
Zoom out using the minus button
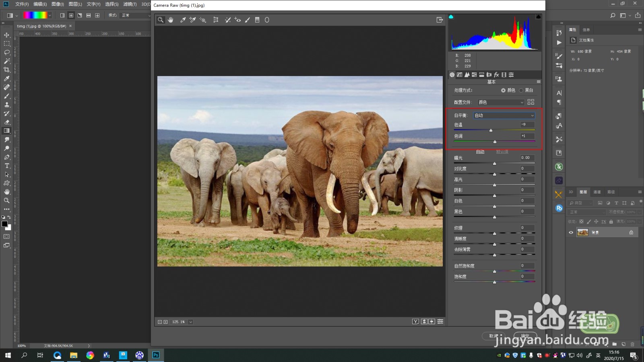tap(160, 322)
